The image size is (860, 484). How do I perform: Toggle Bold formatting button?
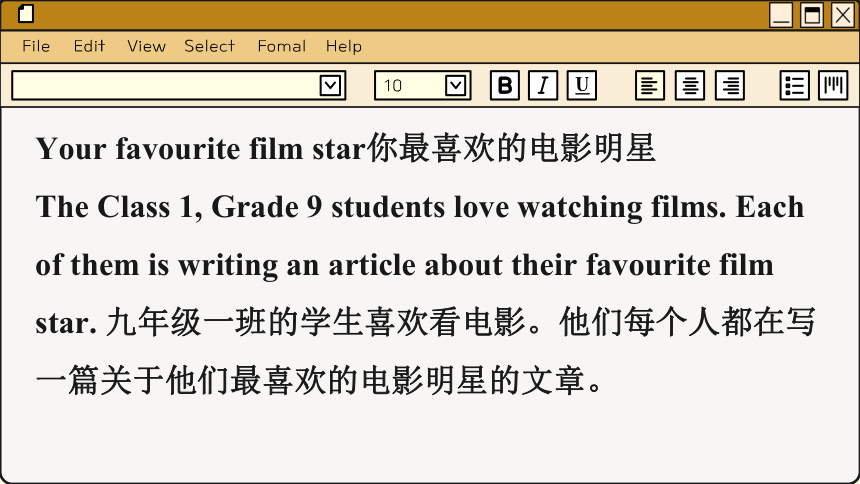[x=505, y=86]
